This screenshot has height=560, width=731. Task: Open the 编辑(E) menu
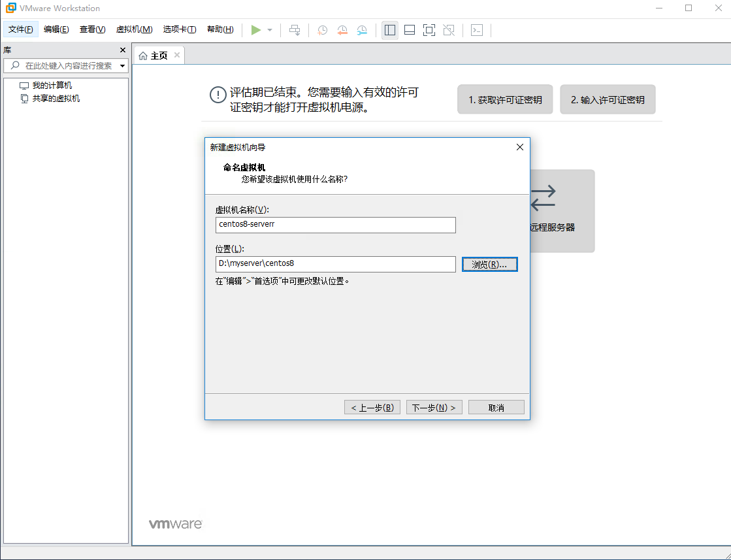56,29
